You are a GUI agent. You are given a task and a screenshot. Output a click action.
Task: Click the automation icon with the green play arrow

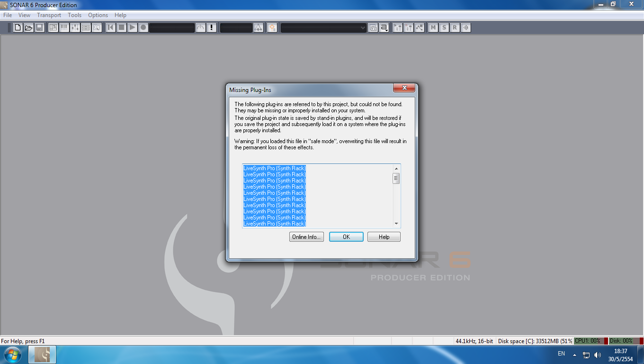398,27
